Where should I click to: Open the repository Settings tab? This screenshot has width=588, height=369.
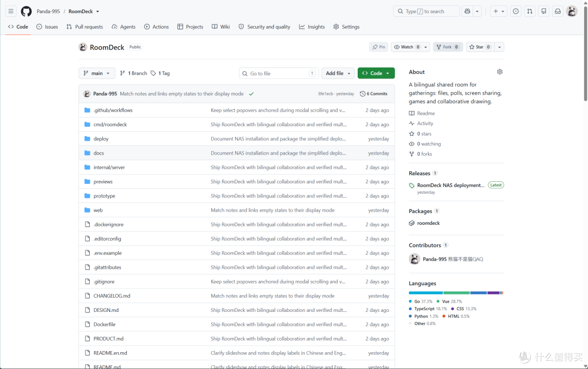pyautogui.click(x=346, y=27)
